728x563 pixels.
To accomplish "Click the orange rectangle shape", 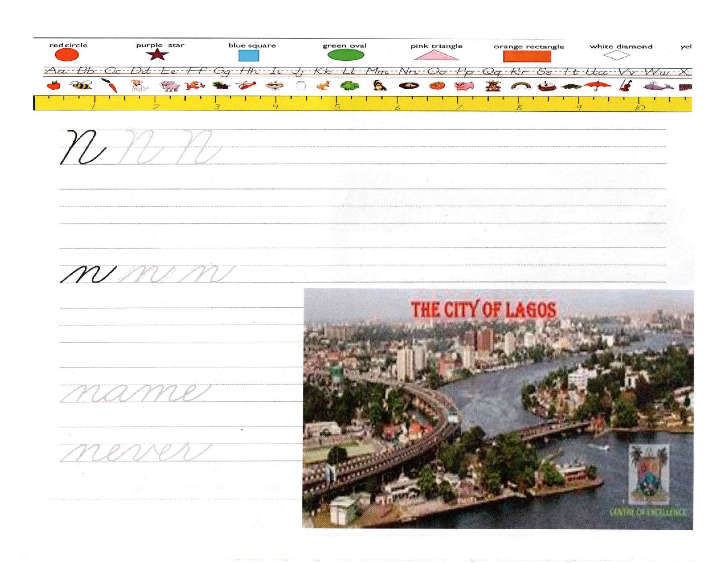I will 527,57.
